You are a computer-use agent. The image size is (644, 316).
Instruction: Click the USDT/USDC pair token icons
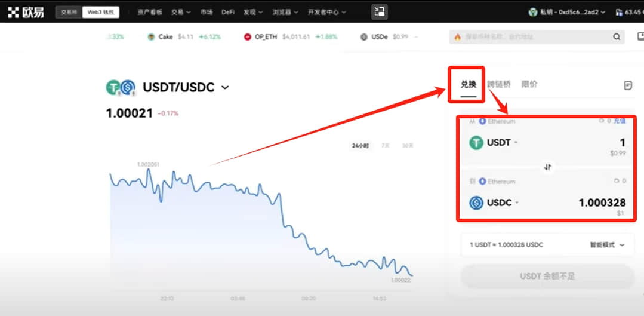pos(121,88)
